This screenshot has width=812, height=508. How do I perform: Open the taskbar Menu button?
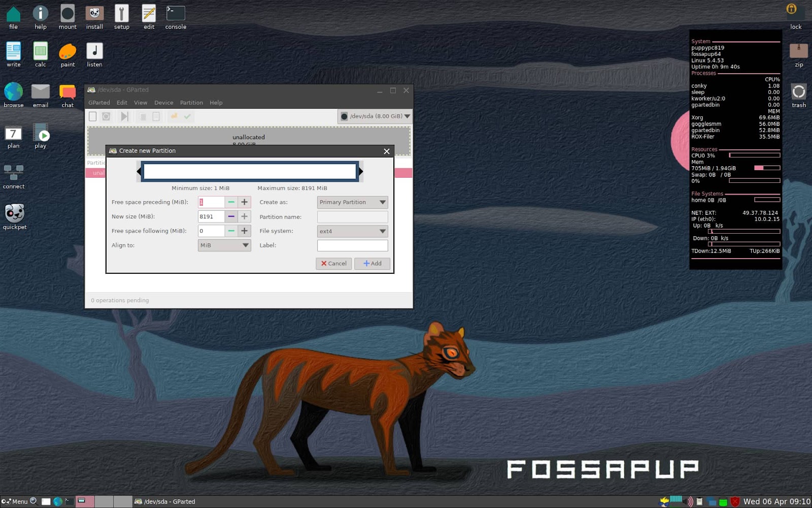(x=15, y=501)
